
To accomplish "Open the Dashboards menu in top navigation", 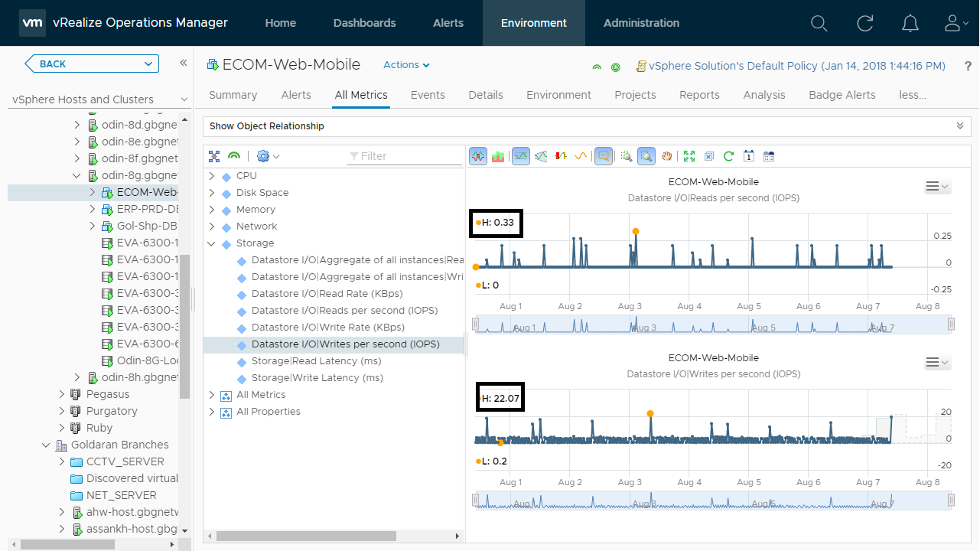I will [x=364, y=23].
